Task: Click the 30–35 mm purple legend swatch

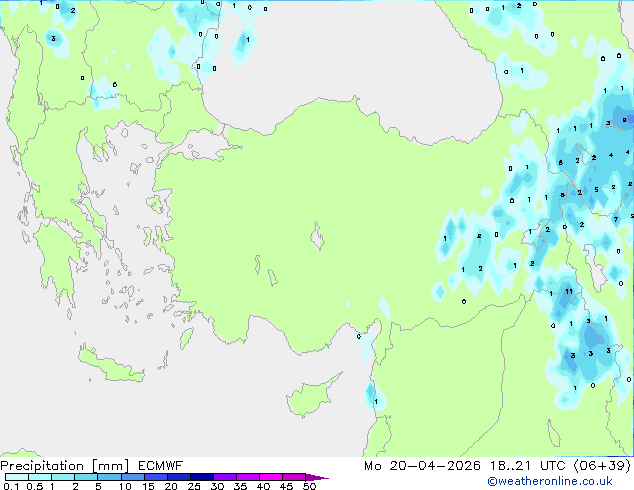Action: [225, 477]
